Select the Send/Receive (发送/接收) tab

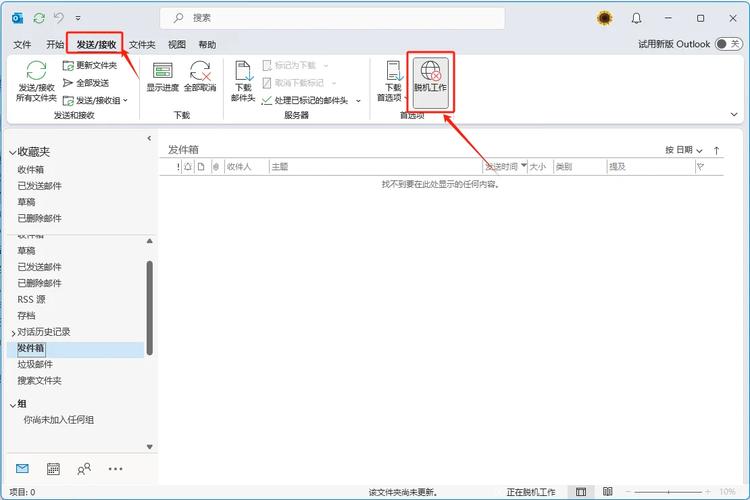coord(96,44)
